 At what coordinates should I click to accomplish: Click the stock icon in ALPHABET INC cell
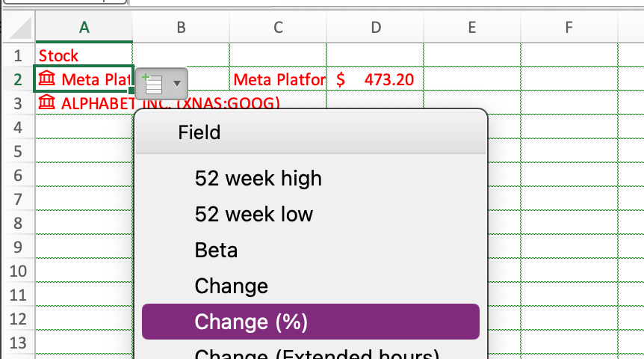tap(47, 102)
